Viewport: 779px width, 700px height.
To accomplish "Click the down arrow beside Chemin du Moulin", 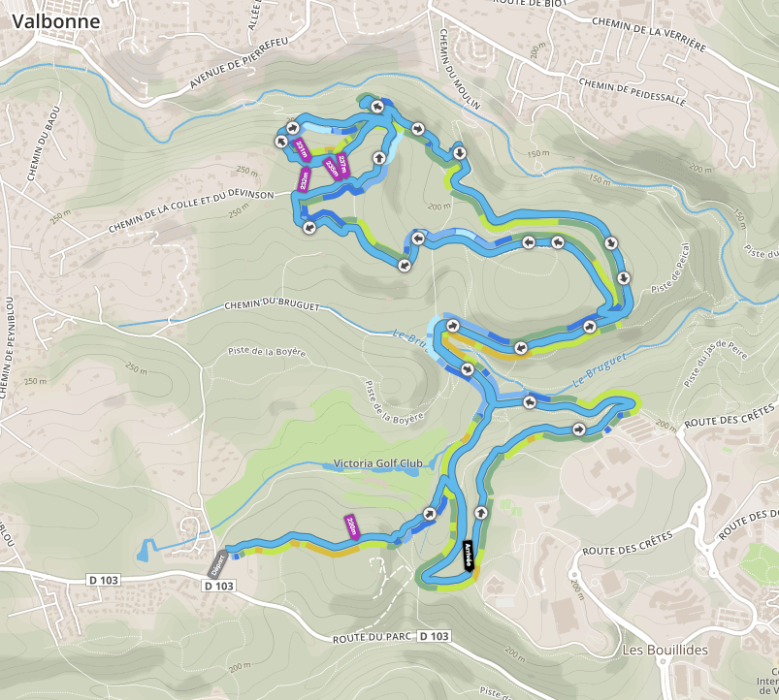I will click(x=458, y=152).
